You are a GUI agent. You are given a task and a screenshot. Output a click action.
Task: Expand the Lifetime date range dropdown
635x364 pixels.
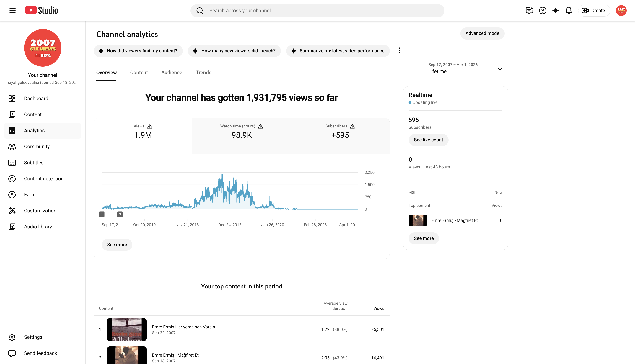click(x=465, y=68)
